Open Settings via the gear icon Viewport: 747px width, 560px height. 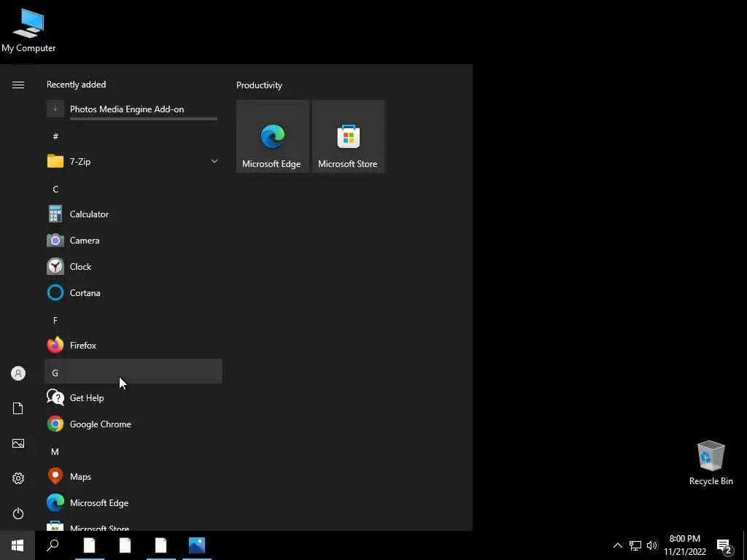(18, 478)
